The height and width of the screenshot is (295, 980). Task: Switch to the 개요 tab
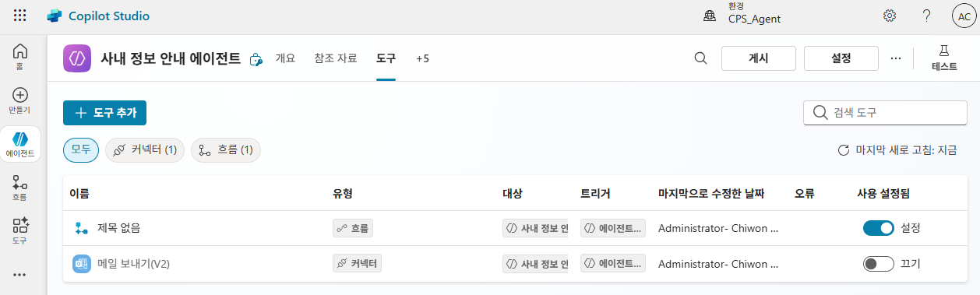[x=285, y=58]
